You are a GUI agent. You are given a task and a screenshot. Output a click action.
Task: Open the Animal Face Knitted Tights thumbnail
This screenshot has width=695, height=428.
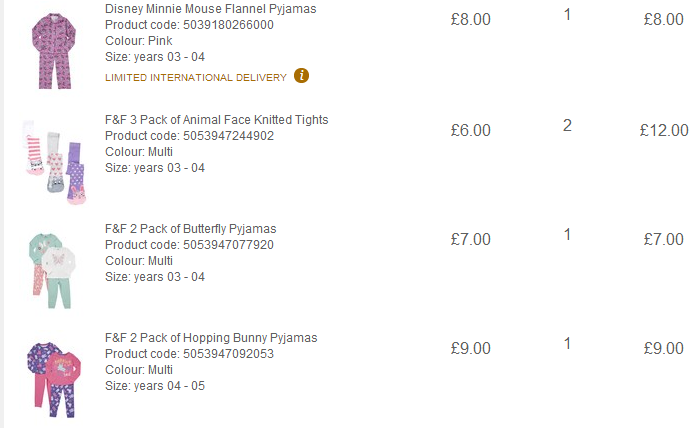click(x=54, y=162)
